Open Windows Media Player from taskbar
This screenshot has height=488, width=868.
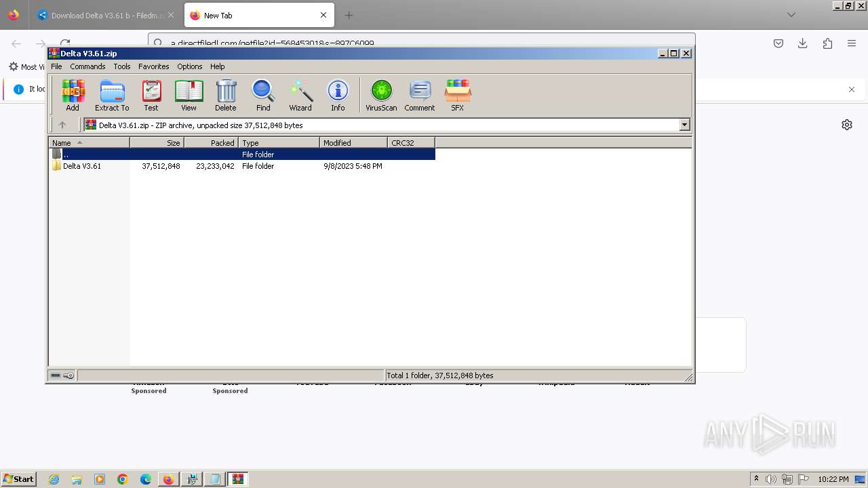point(100,479)
